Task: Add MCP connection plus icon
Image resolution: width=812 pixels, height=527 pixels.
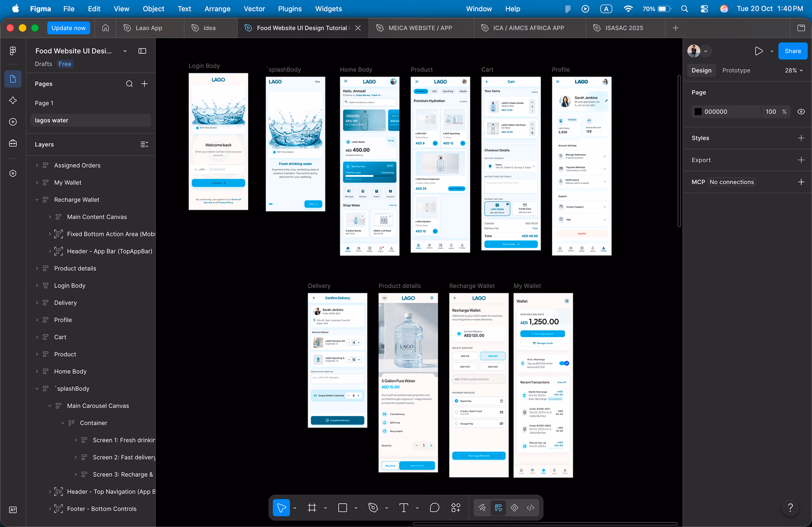Action: pos(801,182)
